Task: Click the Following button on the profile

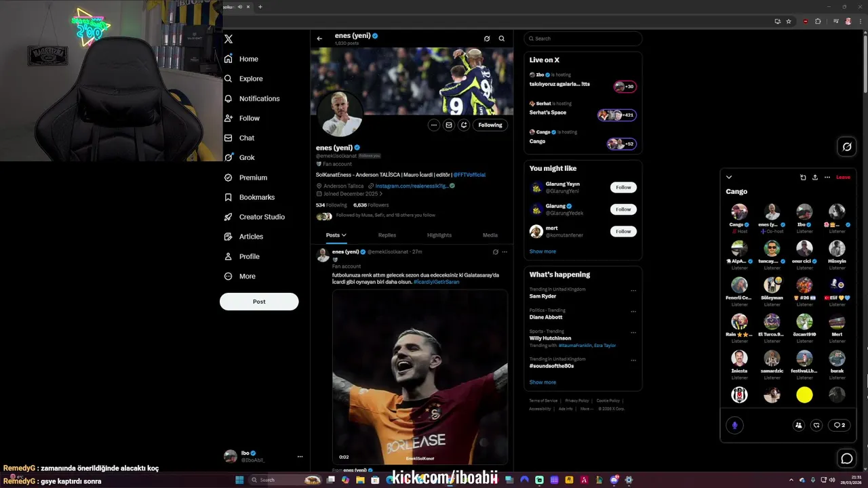Action: click(x=490, y=125)
